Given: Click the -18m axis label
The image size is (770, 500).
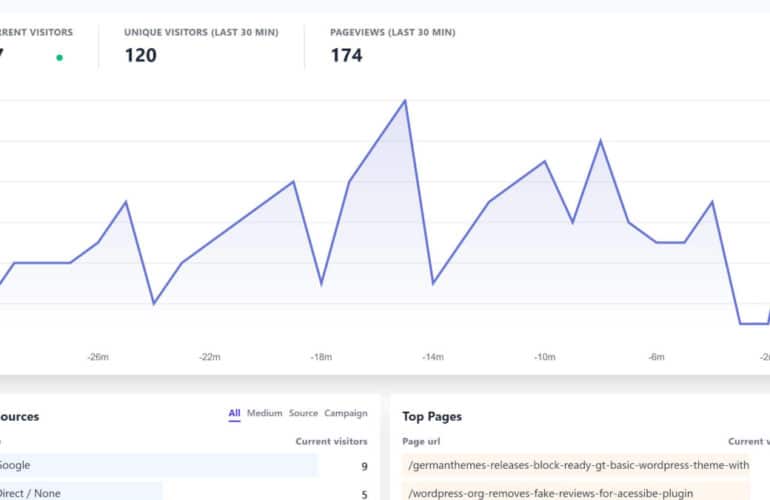Looking at the screenshot, I should [x=321, y=357].
